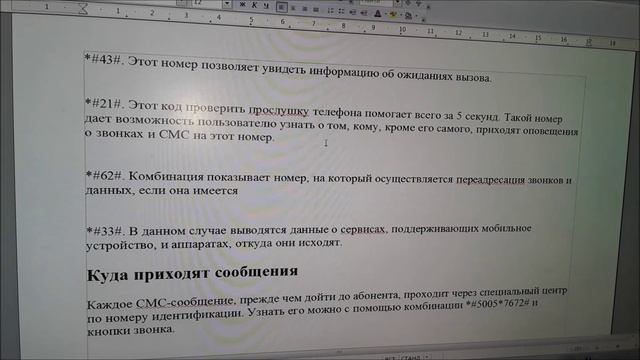Click the text "кнопки звонка"
This screenshot has height=360, width=640.
(x=131, y=330)
